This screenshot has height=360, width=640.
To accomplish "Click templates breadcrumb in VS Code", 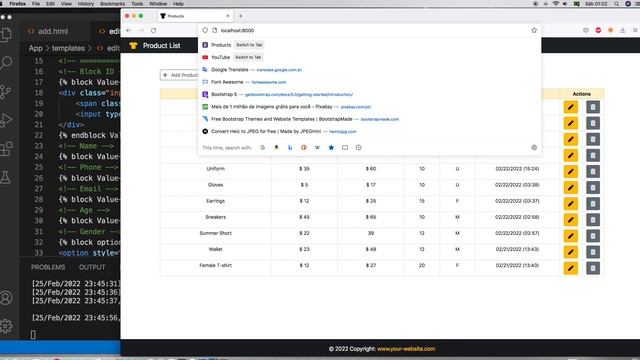I will coord(68,48).
